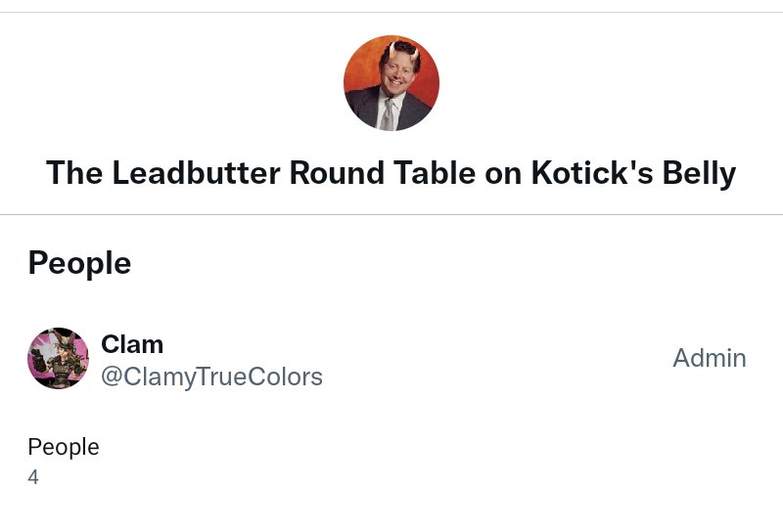Click the words 'Round Table' in title
This screenshot has height=532, width=783.
tap(382, 173)
